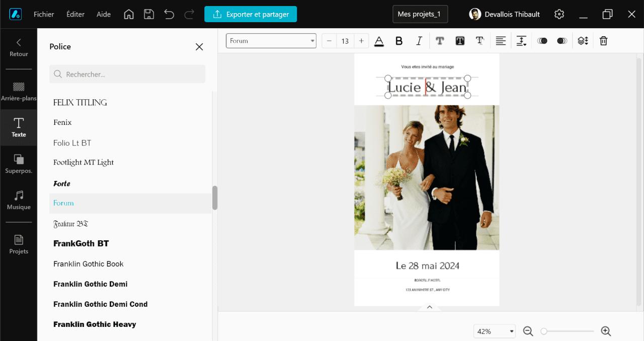Viewport: 644px width, 341px height.
Task: Open the settings gear
Action: [x=559, y=14]
